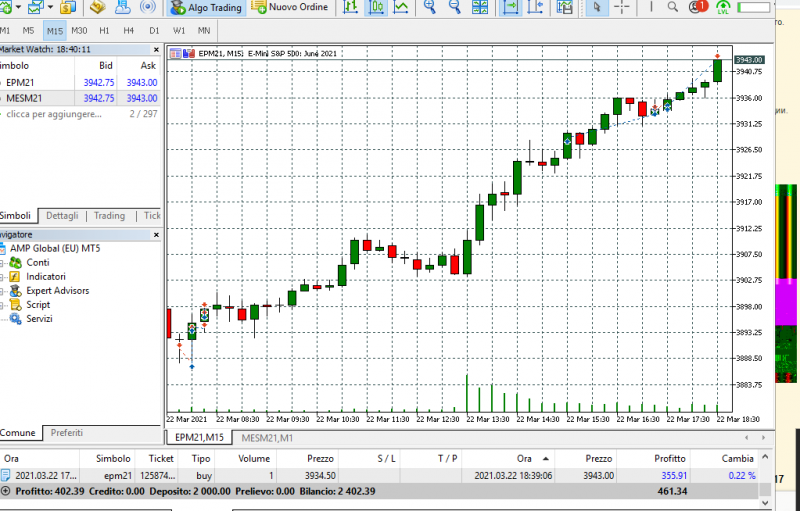The image size is (800, 511).
Task: Select M5 timeframe
Action: (x=29, y=31)
